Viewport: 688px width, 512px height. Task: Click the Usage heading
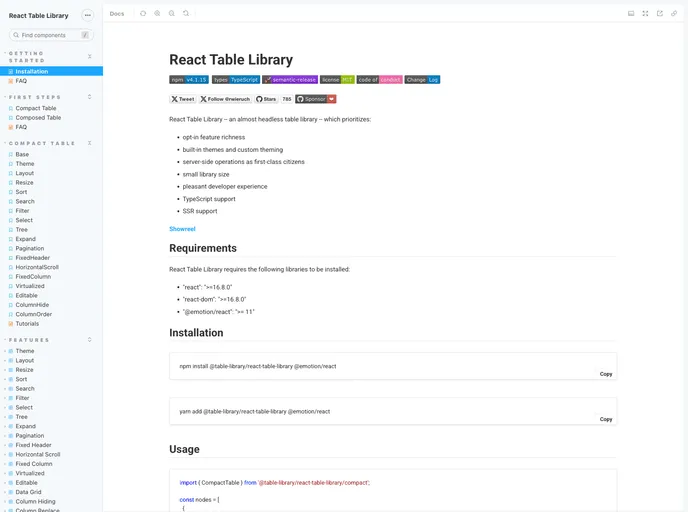[x=184, y=449]
